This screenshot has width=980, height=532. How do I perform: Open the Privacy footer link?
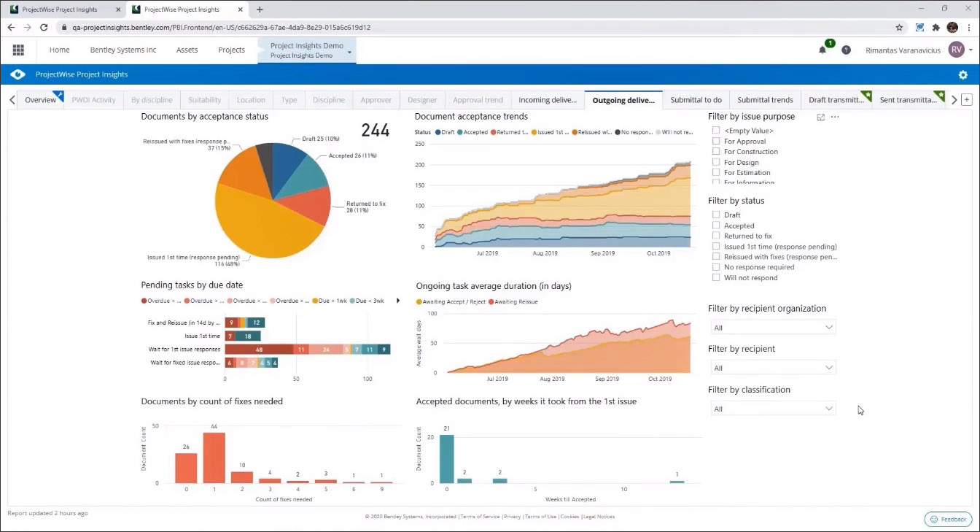pyautogui.click(x=512, y=517)
